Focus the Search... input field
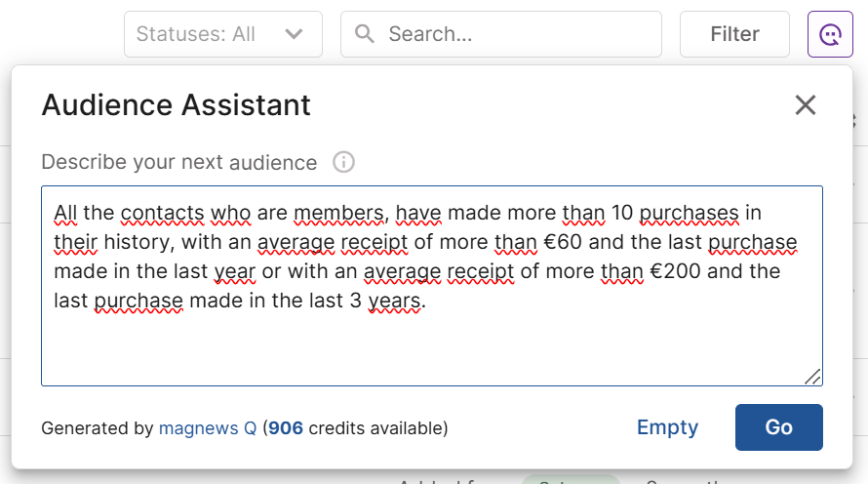Viewport: 868px width, 484px height. pyautogui.click(x=517, y=34)
